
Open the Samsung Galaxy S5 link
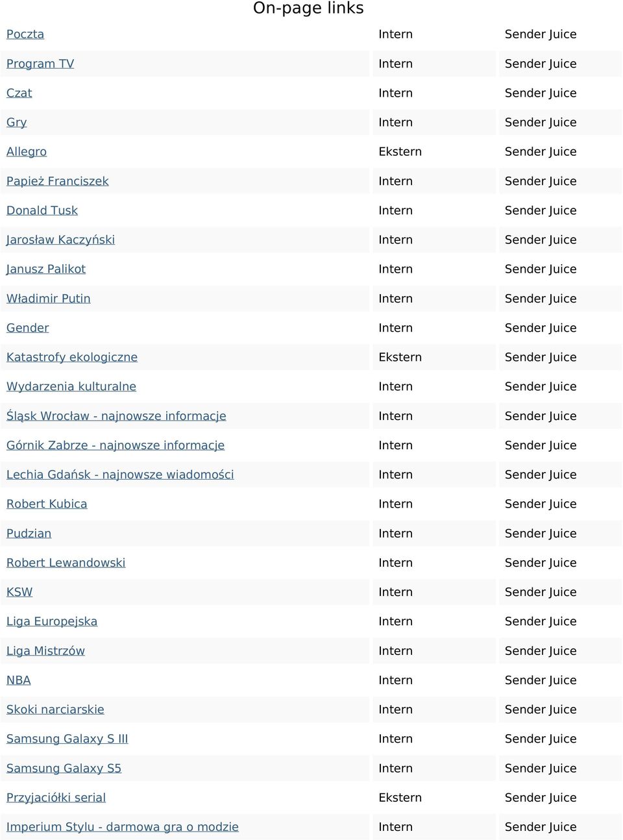pos(64,768)
